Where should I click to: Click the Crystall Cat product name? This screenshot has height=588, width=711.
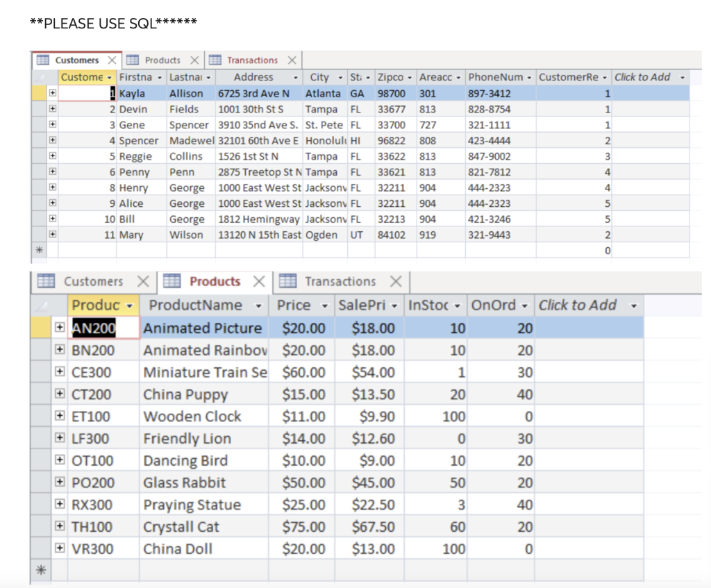[x=204, y=527]
